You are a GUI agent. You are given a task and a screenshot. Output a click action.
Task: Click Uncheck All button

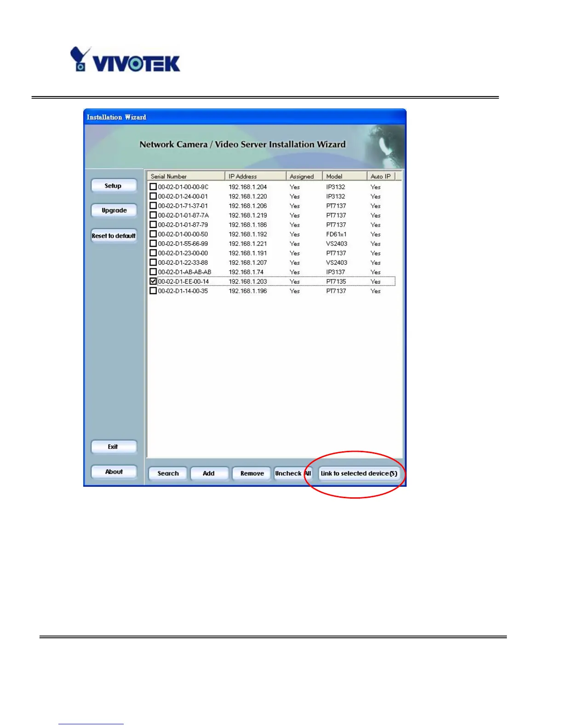293,473
